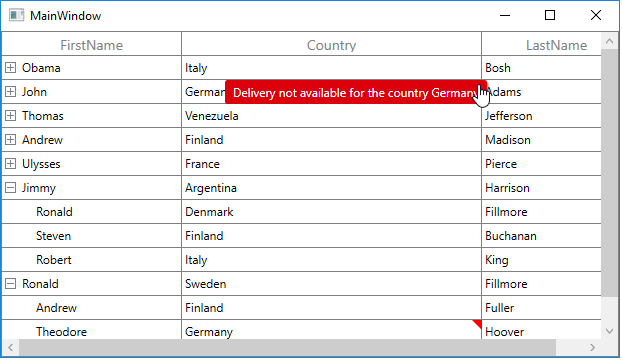Select the Italy cell in King's row
The width and height of the screenshot is (622, 361).
[332, 260]
